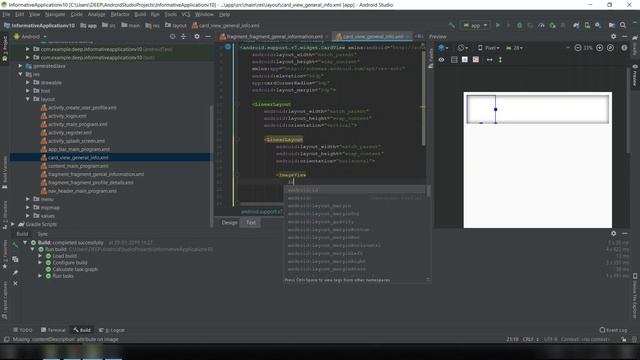Open Preview panel gear settings

click(613, 36)
